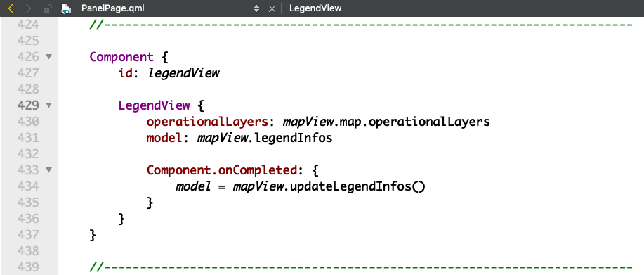Collapse the Component block at line 426

pos(49,57)
